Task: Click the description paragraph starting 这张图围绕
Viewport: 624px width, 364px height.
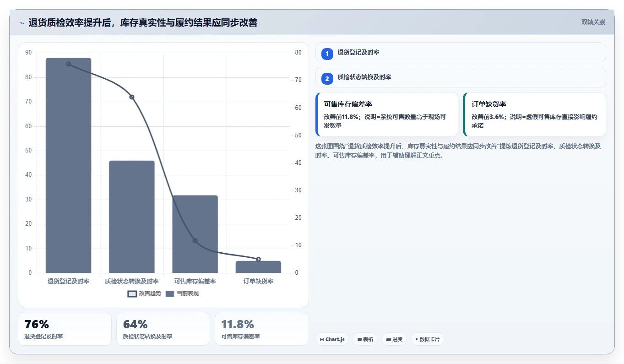Action: (x=458, y=151)
